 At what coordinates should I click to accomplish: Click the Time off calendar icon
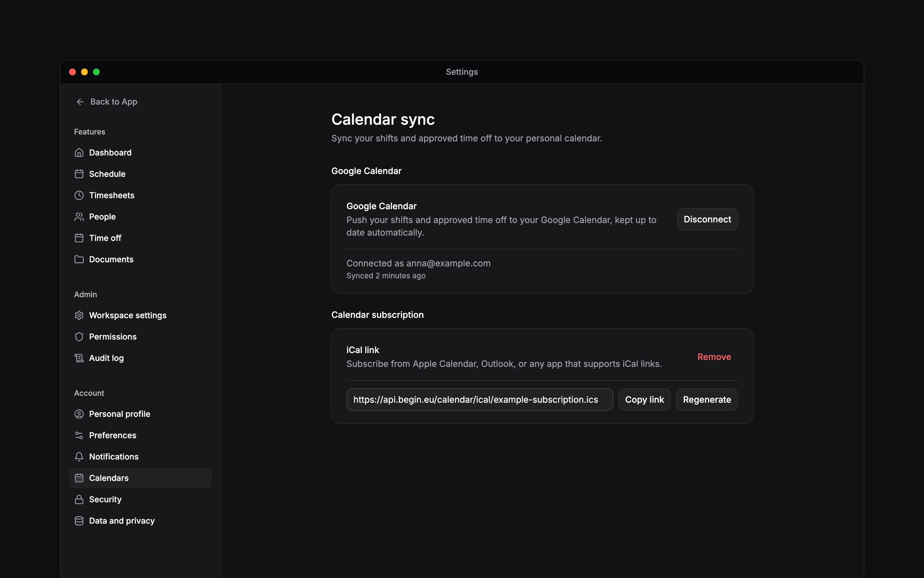(79, 238)
